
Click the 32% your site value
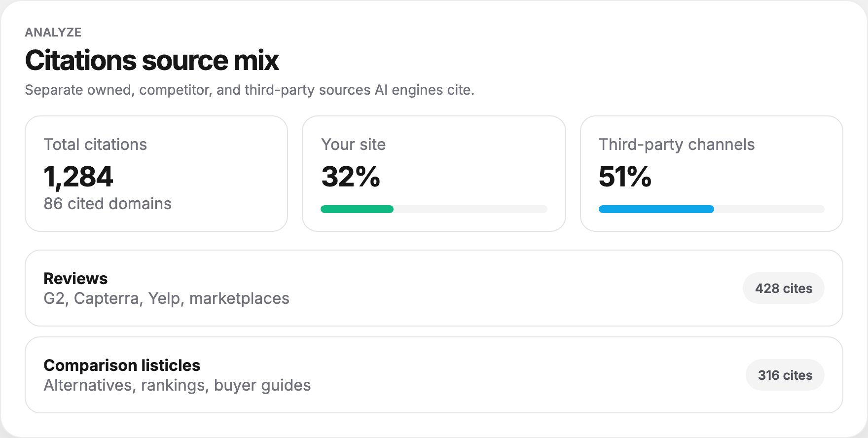click(351, 177)
